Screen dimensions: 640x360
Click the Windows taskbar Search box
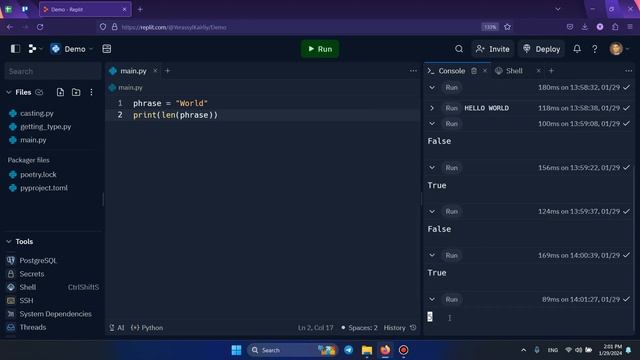pos(292,350)
